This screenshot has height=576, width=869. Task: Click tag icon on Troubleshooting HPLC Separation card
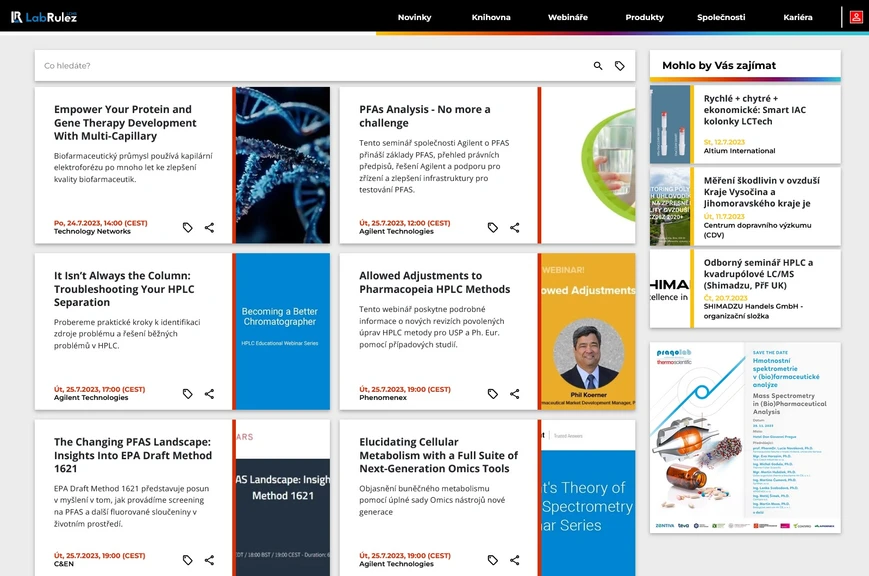click(x=188, y=394)
